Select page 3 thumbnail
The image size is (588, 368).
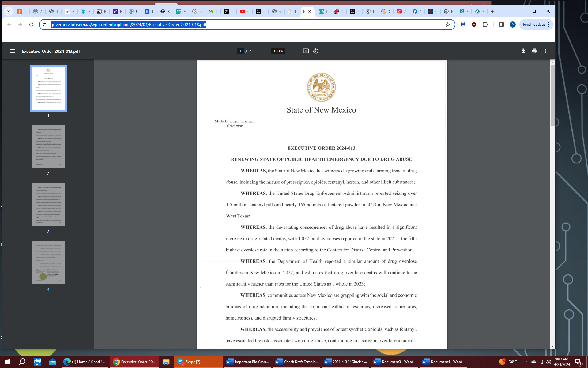48,204
